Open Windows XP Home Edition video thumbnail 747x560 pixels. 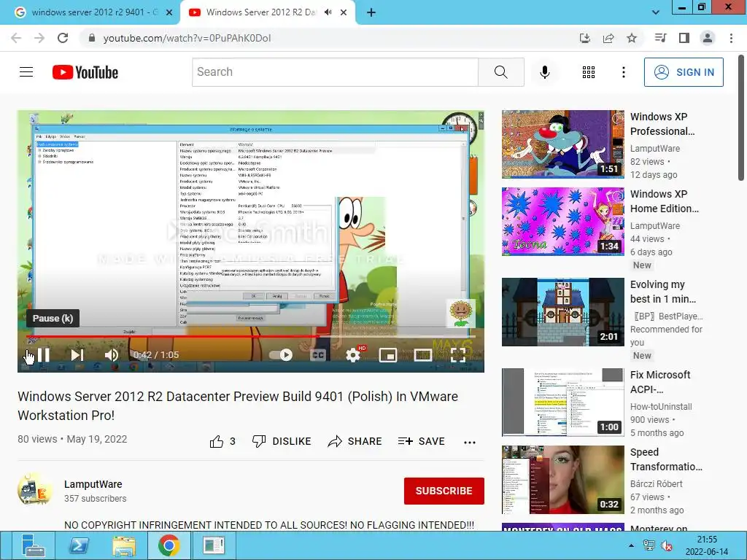(562, 222)
